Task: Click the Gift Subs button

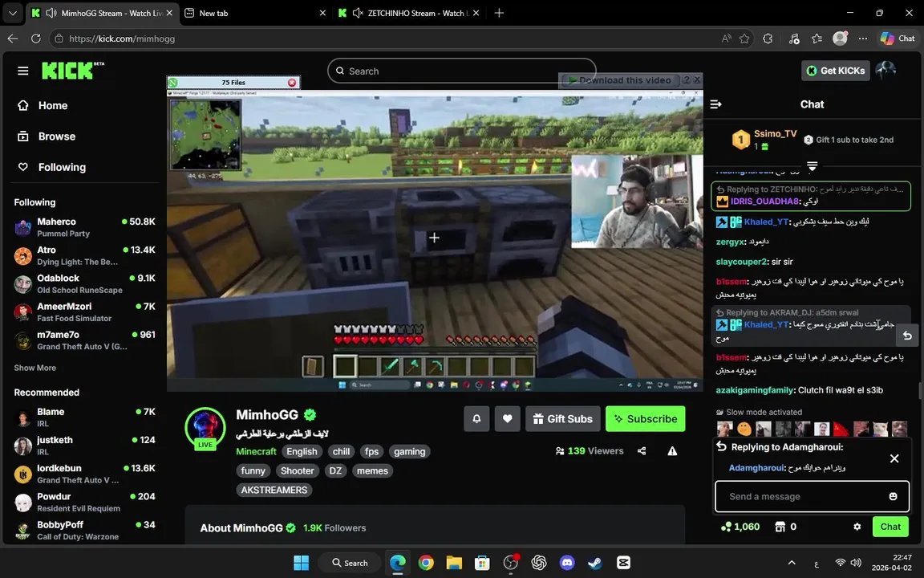Action: [563, 419]
